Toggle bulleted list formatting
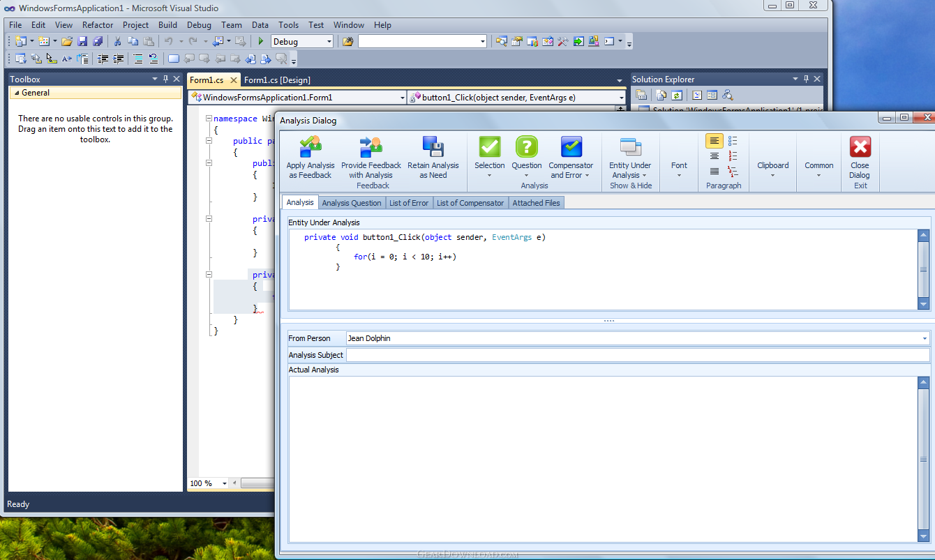 click(733, 141)
